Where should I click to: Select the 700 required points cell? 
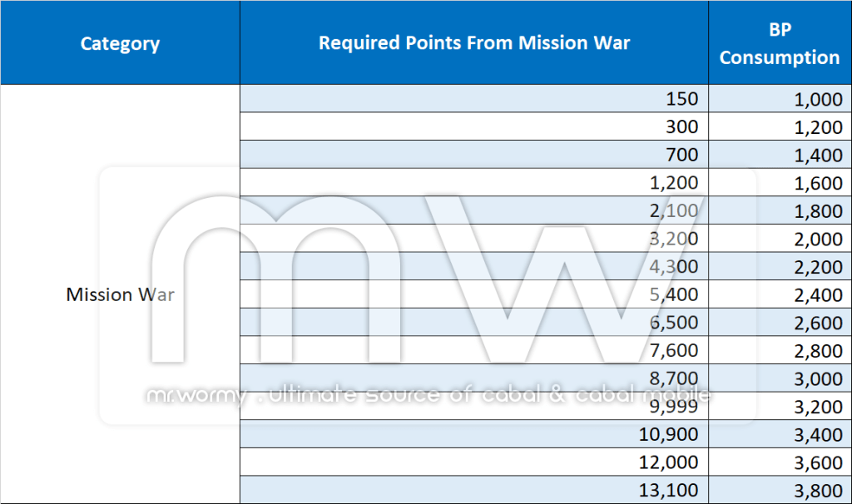(x=474, y=155)
